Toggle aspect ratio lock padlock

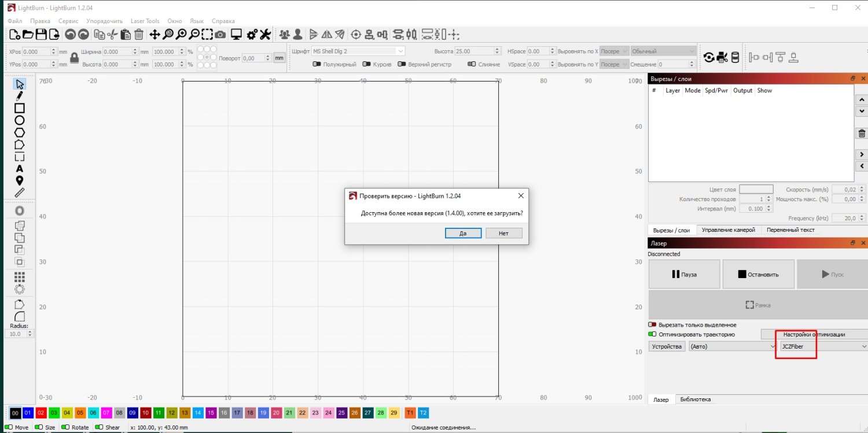pyautogui.click(x=74, y=58)
